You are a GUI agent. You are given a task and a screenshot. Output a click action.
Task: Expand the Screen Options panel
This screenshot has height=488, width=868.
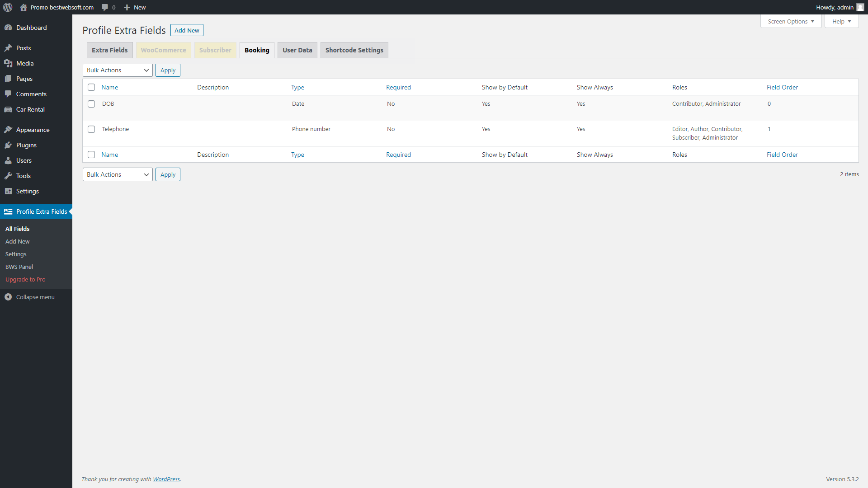790,21
